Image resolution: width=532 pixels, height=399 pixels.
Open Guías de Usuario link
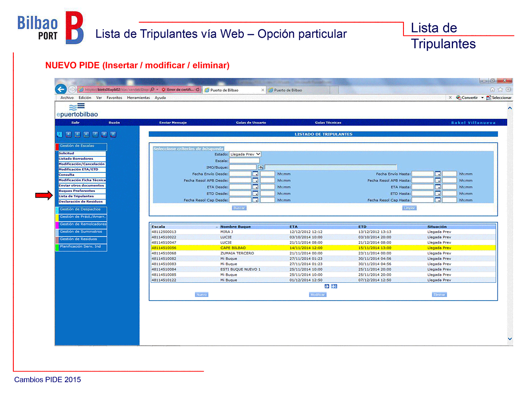pyautogui.click(x=251, y=123)
